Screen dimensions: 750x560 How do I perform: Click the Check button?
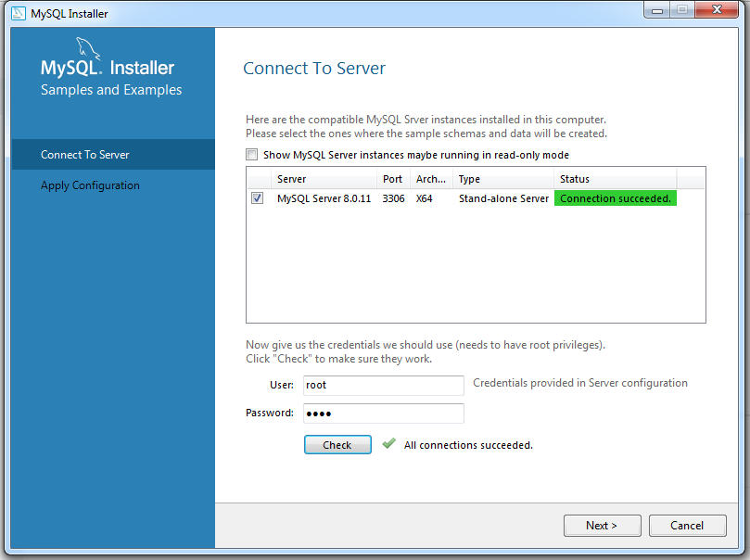pyautogui.click(x=337, y=445)
